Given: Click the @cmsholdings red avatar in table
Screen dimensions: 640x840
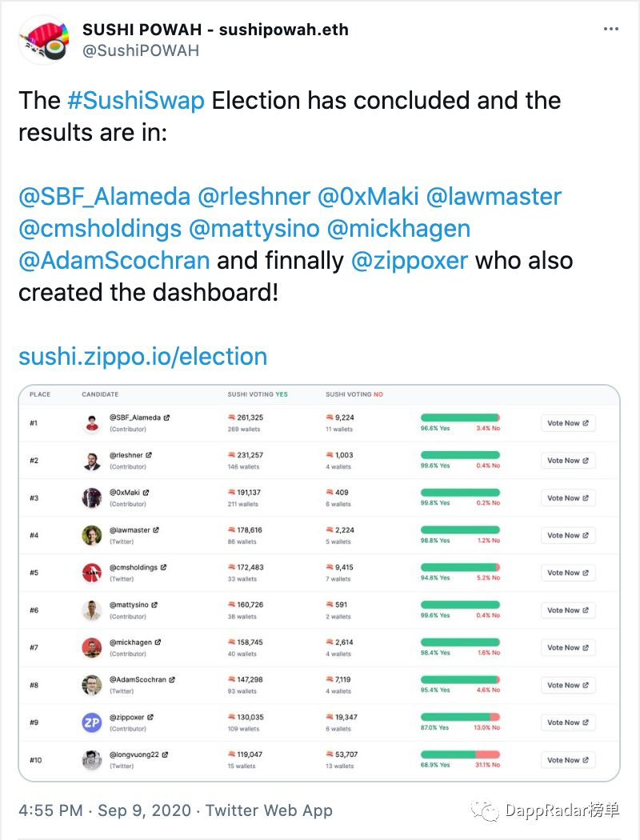Looking at the screenshot, I should (x=91, y=573).
